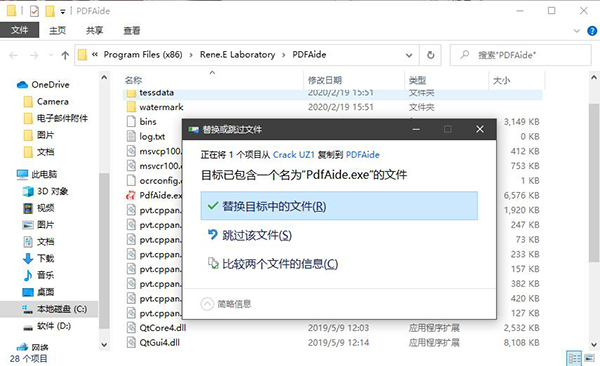
Task: Select the msvcr100 file
Action: point(160,166)
